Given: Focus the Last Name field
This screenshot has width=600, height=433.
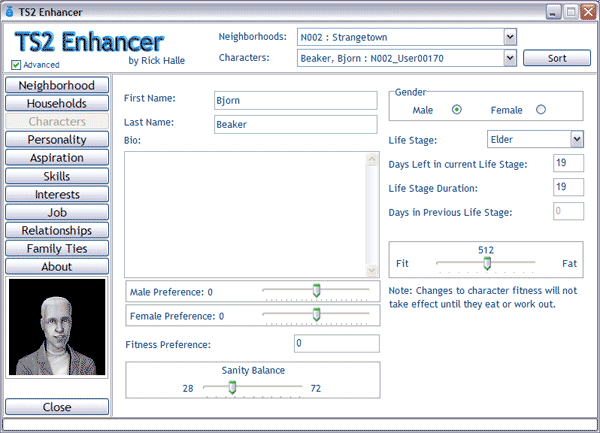Looking at the screenshot, I should tap(296, 124).
